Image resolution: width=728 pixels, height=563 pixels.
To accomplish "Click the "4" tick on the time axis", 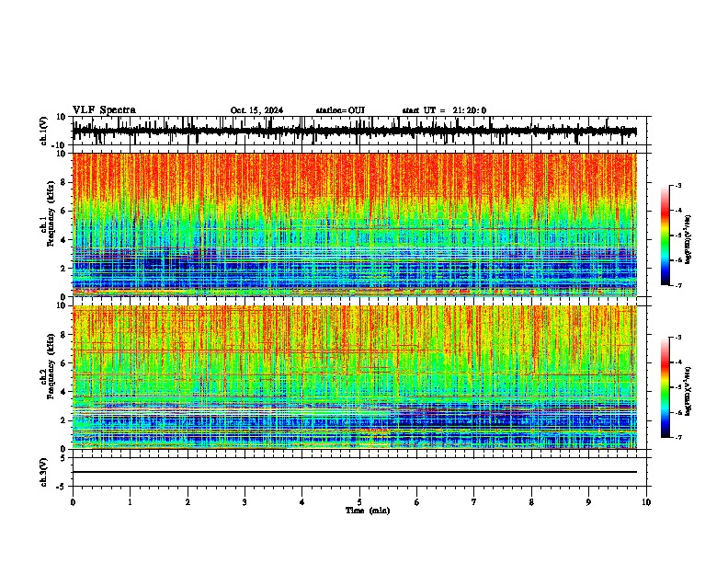I will pyautogui.click(x=301, y=502).
